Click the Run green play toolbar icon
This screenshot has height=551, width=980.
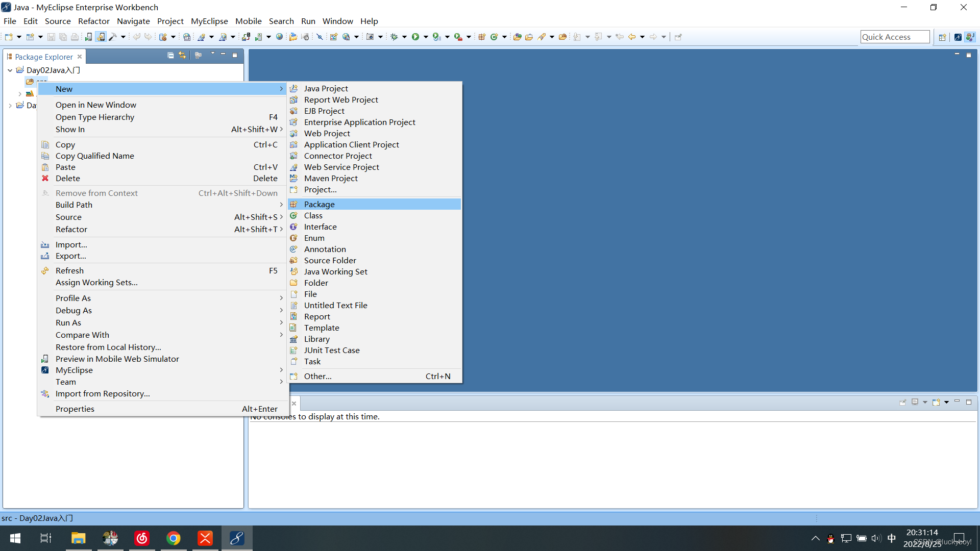click(x=415, y=37)
